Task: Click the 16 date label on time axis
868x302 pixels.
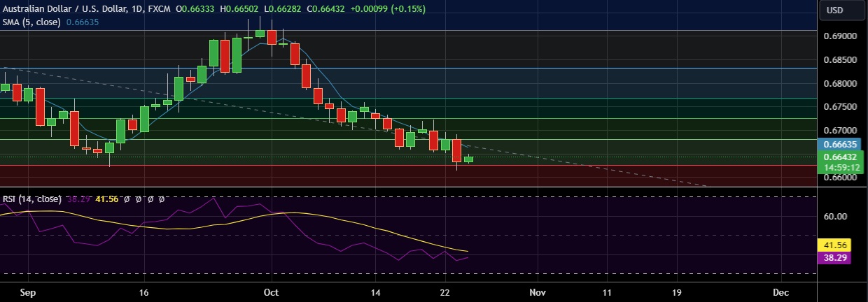Action: (145, 292)
